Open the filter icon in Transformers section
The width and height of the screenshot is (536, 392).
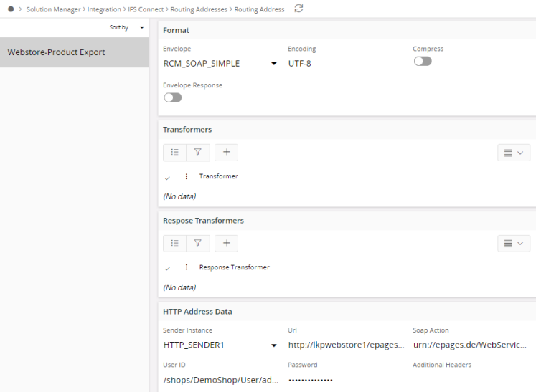coord(197,152)
